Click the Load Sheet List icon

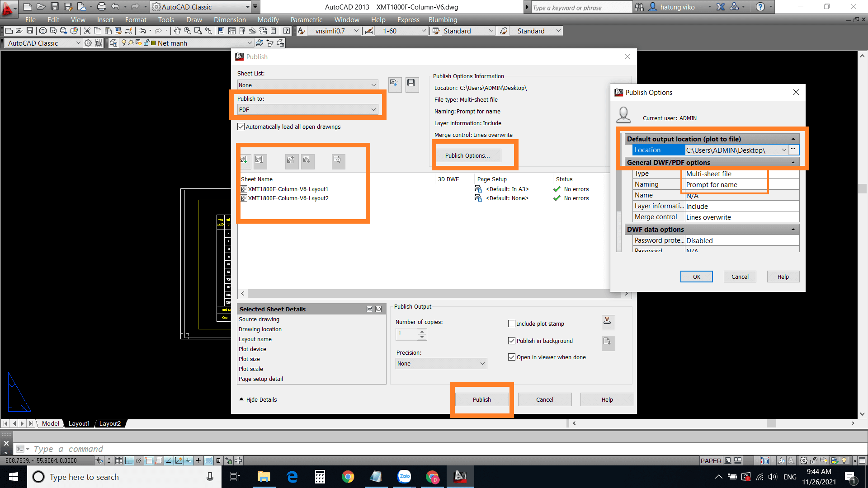(x=393, y=84)
